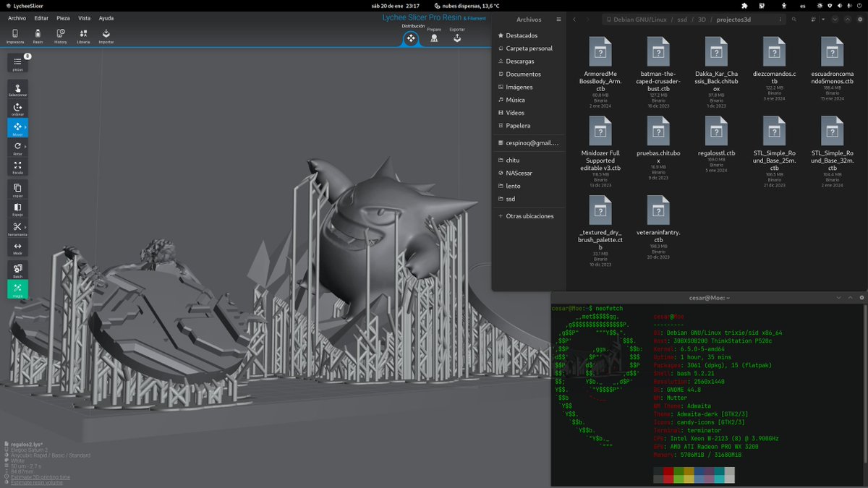Open the Editar menu

(41, 18)
